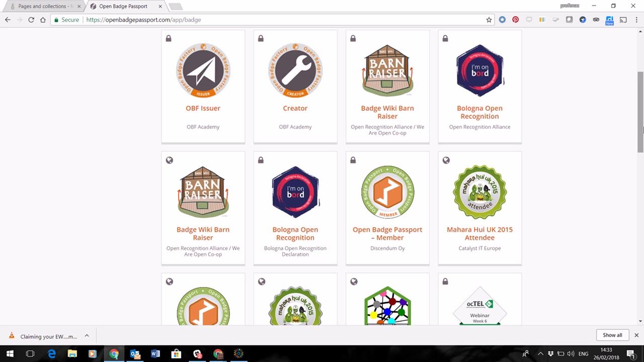Click the 'Discendum Oy' issuer text
644x362 pixels.
coord(387,248)
